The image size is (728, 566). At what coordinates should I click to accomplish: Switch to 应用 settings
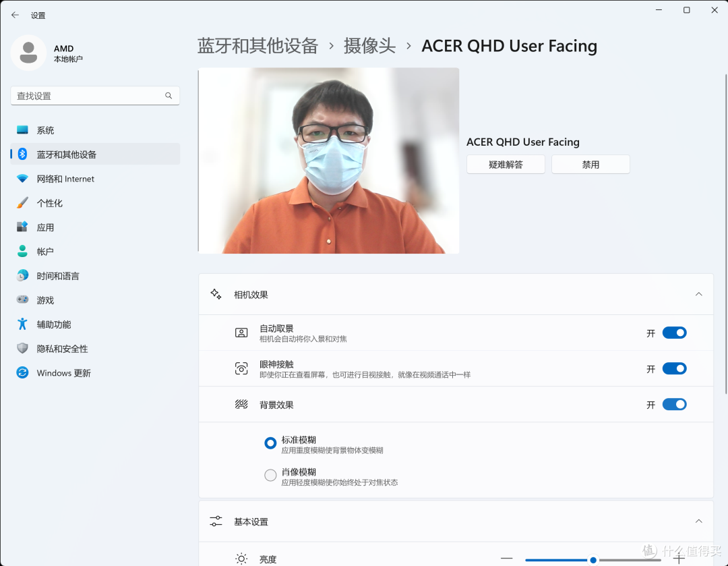95,227
